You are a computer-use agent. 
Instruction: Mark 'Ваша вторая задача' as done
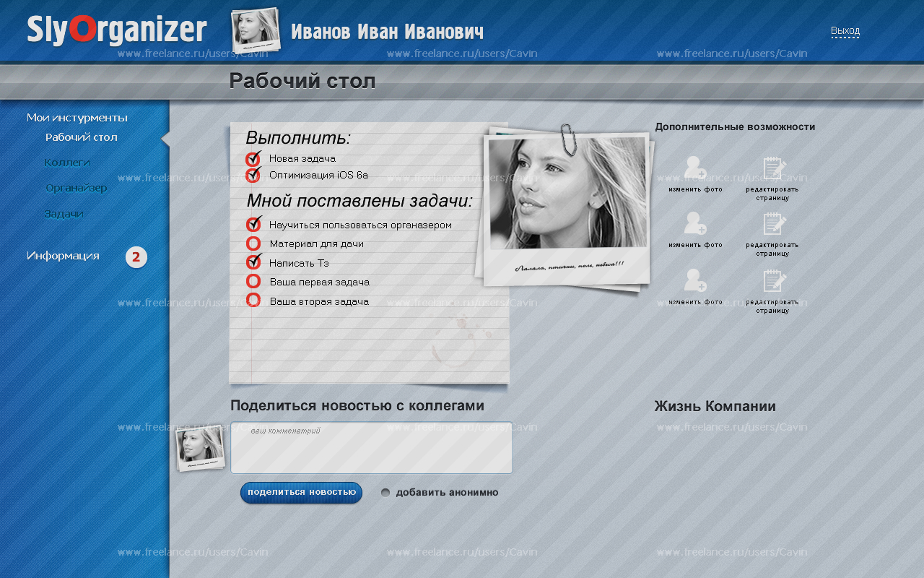click(x=253, y=300)
